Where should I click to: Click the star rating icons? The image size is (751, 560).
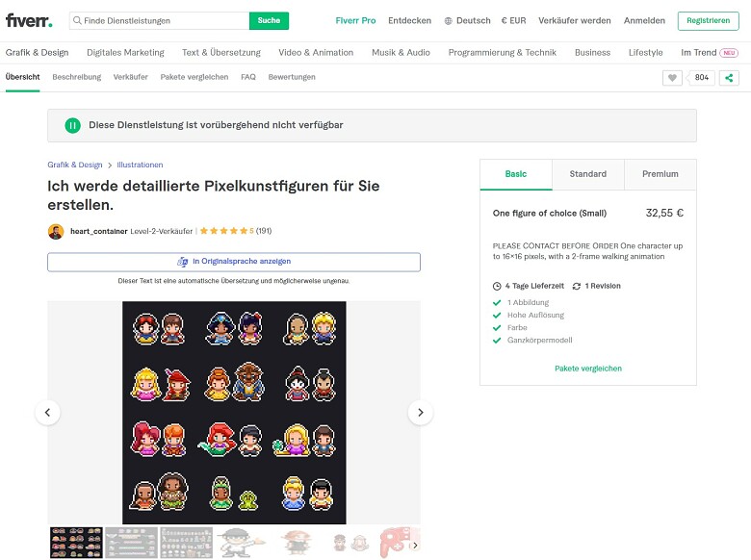tap(223, 231)
